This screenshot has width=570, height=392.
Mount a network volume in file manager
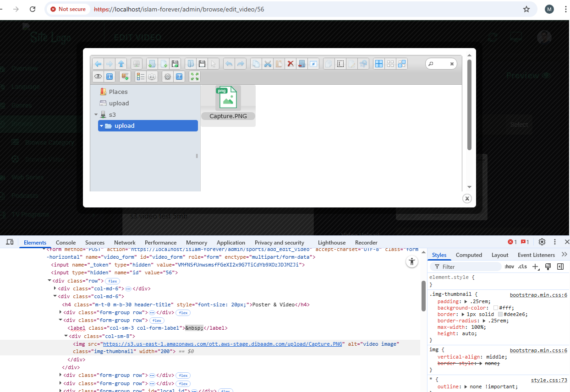pyautogui.click(x=136, y=64)
